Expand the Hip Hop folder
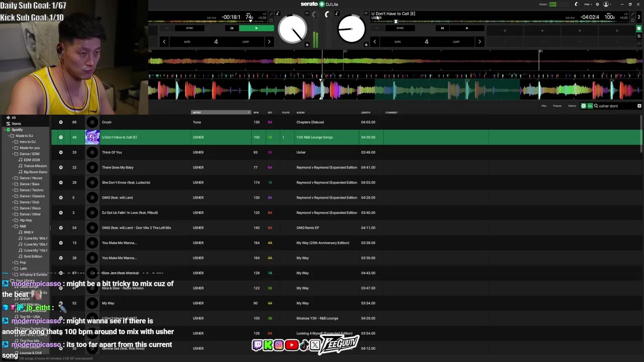Viewport: 644px width, 362px height. tap(13, 220)
